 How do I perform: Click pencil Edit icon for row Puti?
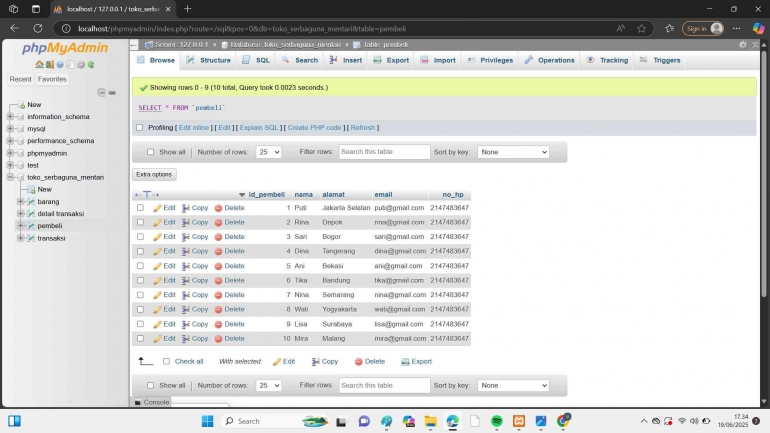coord(157,208)
